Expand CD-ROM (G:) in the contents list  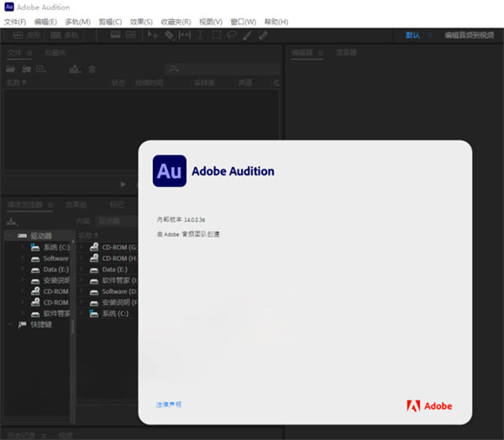[x=81, y=247]
